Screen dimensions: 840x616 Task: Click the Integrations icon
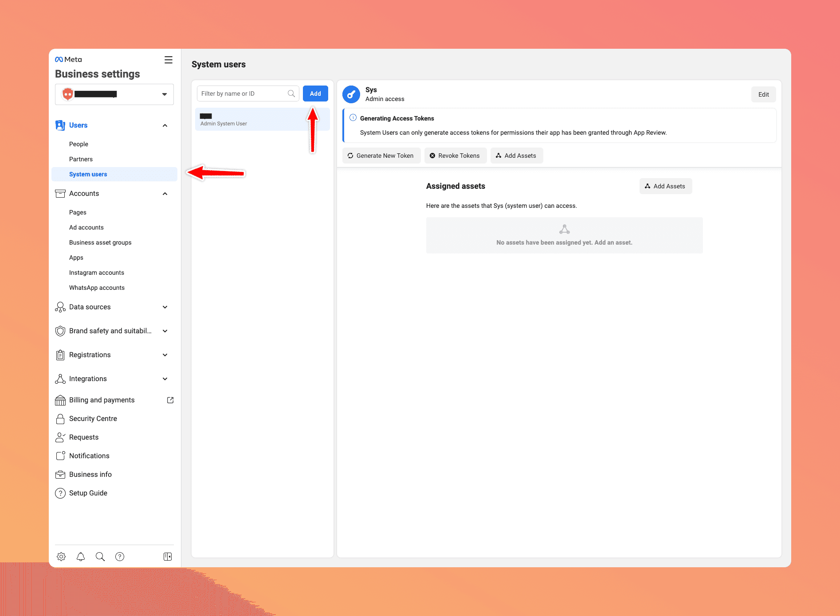click(x=60, y=379)
